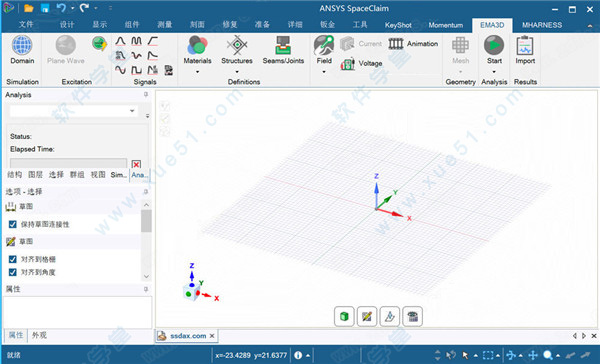Select the arrow select tool in status bar

(465, 355)
